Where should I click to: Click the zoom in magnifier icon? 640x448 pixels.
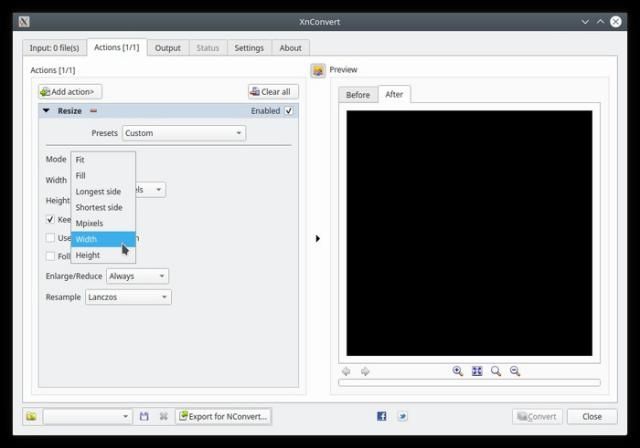point(458,371)
